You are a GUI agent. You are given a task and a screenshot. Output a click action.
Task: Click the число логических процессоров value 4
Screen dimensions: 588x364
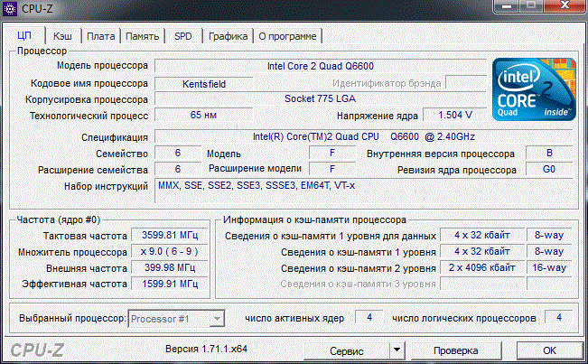coord(559,318)
